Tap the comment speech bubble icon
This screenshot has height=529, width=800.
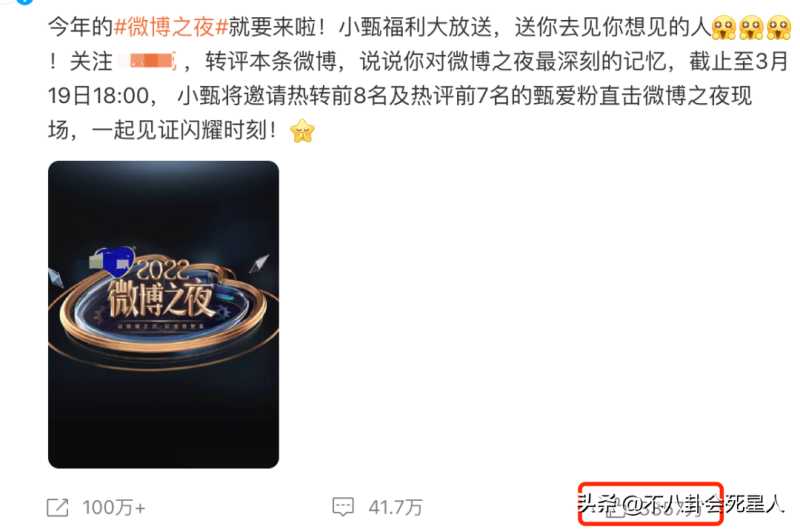(x=343, y=507)
